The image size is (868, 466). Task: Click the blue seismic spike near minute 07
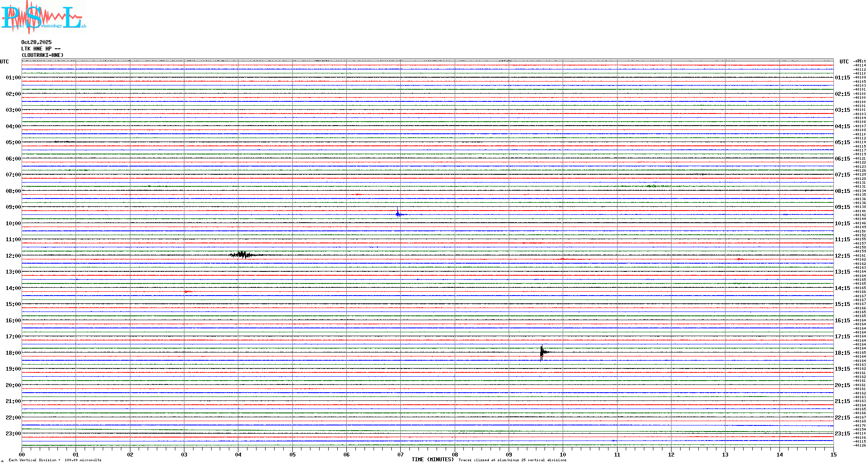(x=398, y=214)
